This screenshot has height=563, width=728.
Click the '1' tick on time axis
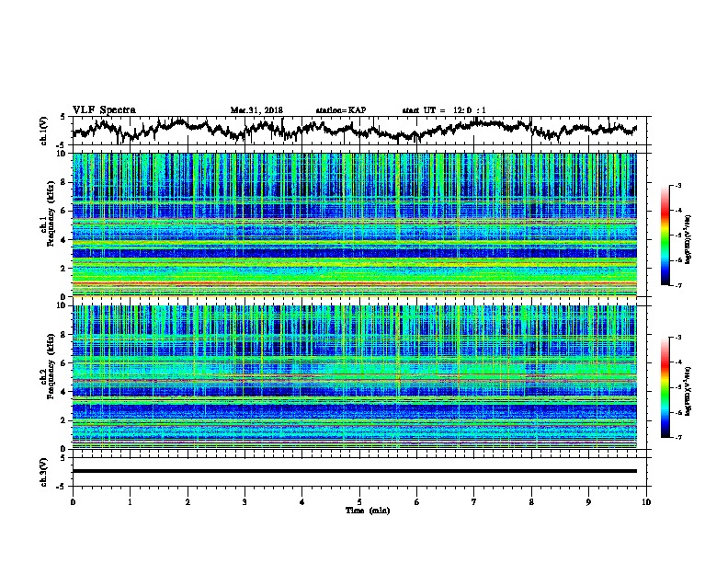130,502
